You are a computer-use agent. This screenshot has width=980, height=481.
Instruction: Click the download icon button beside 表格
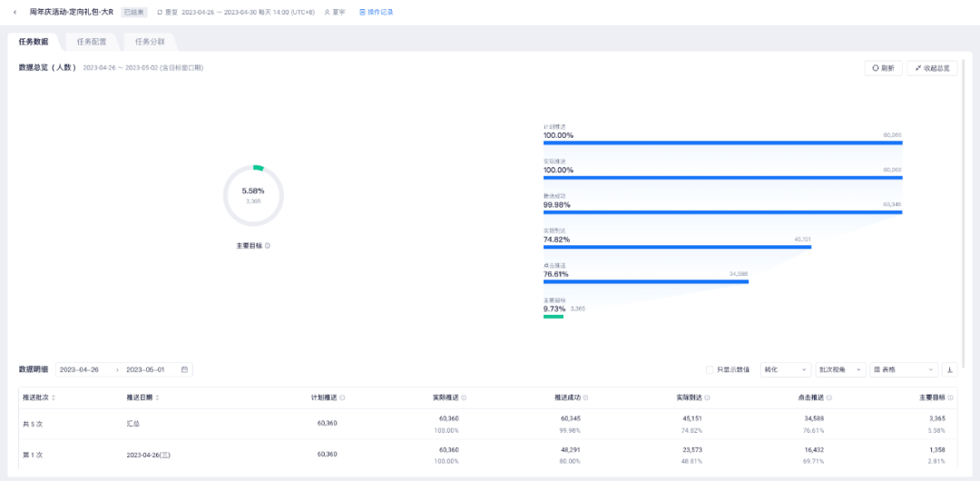coord(949,369)
